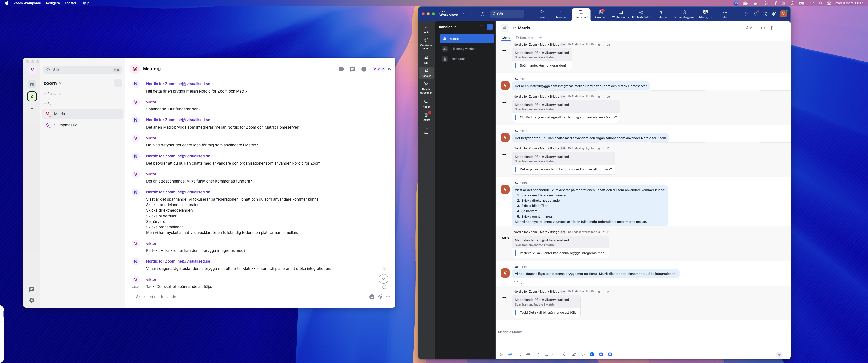Open the Whiteboards section
868x363 pixels.
pos(620,14)
